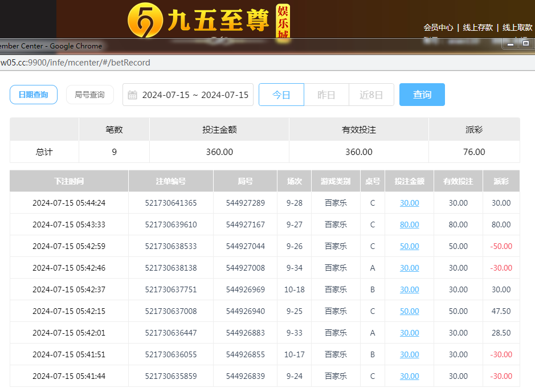
Task: Open bet amount link for order 521730641365
Action: pos(409,203)
